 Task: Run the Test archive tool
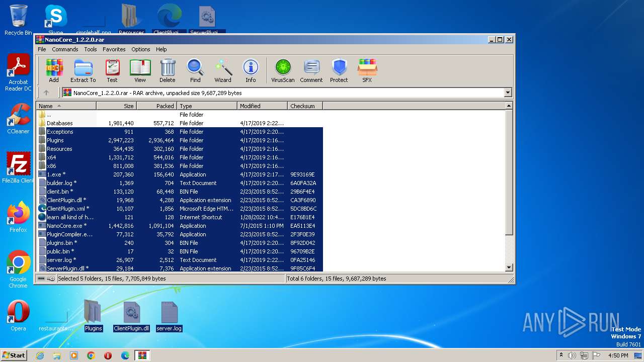click(112, 70)
